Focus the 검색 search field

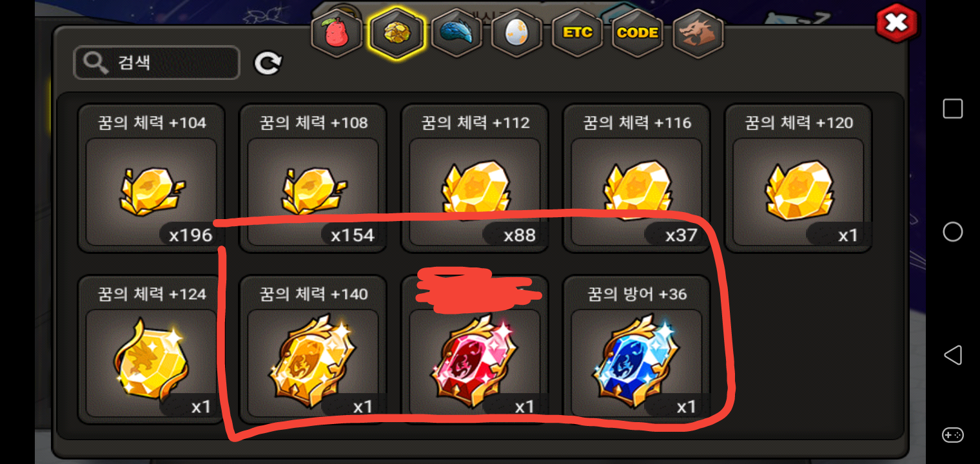[157, 63]
